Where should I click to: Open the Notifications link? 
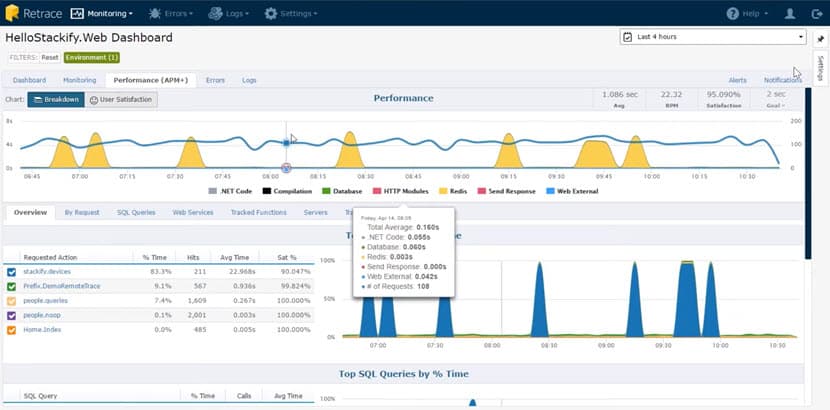point(782,80)
